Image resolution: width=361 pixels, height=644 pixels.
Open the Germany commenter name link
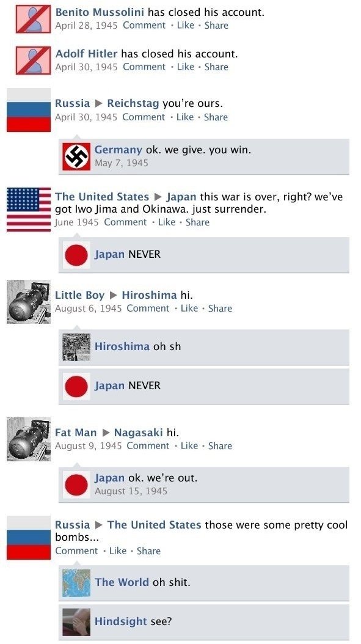[x=119, y=150]
